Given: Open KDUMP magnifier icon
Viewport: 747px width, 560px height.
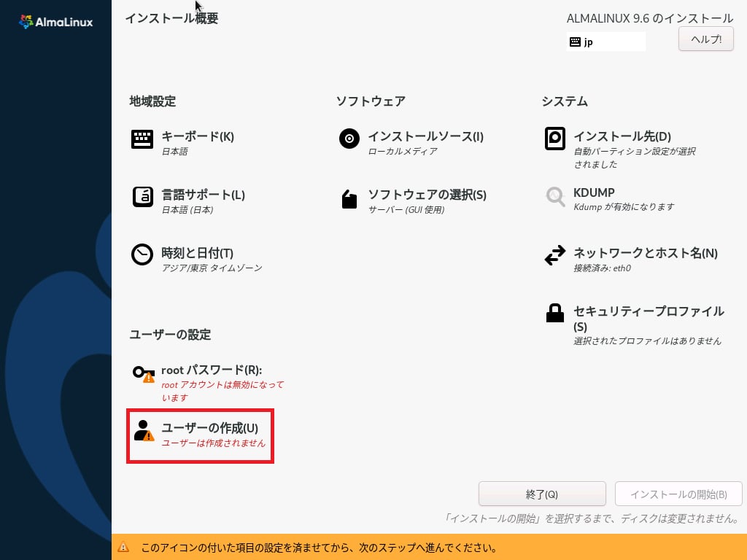Looking at the screenshot, I should click(x=555, y=196).
